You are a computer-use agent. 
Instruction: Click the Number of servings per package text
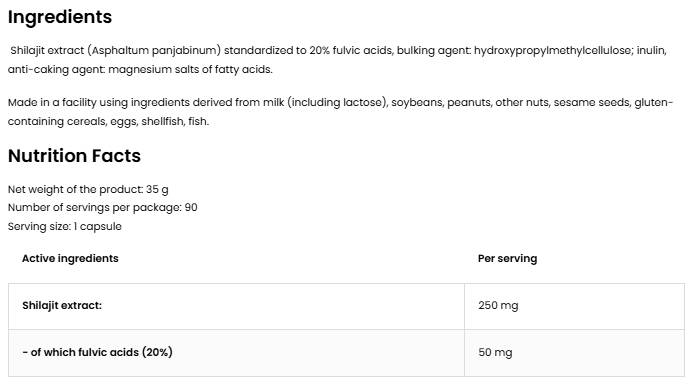click(x=103, y=208)
